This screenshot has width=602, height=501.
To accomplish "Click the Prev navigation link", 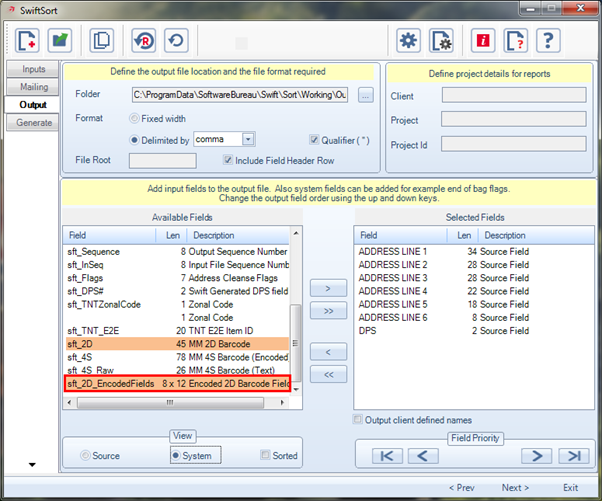I will pyautogui.click(x=462, y=488).
